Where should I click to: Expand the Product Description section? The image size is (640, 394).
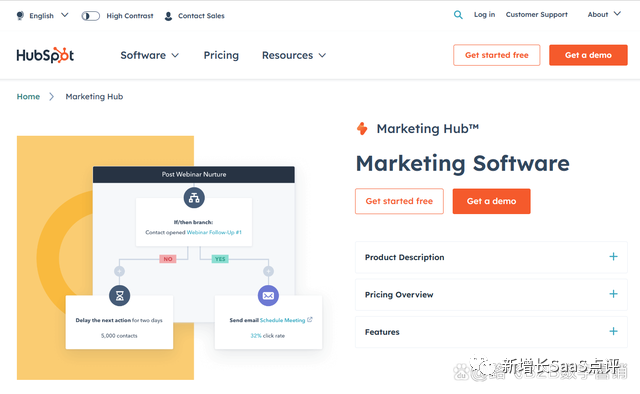click(491, 257)
